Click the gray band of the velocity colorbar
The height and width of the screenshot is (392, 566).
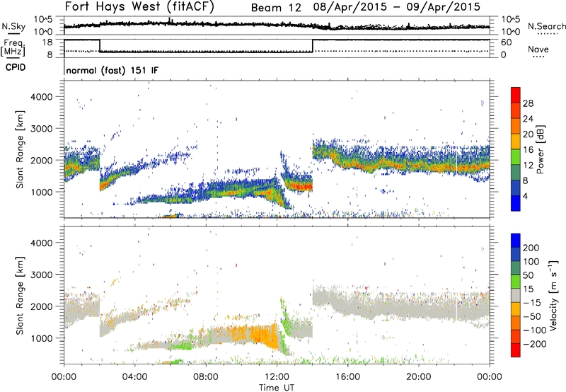click(x=516, y=295)
